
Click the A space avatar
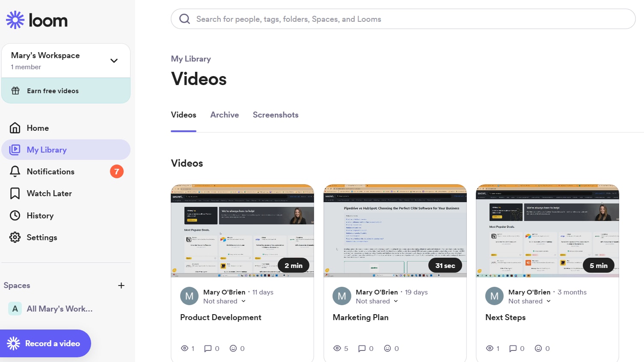click(x=15, y=309)
